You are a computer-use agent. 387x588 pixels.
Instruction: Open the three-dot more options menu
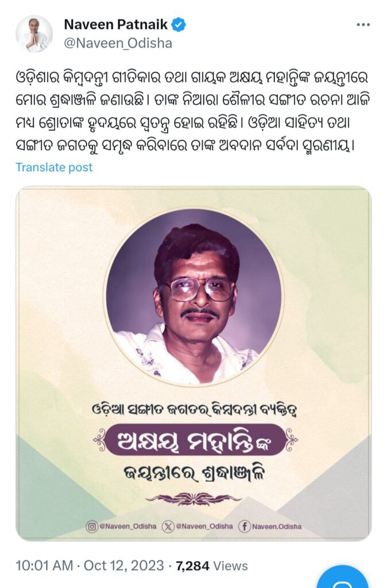[x=363, y=25]
